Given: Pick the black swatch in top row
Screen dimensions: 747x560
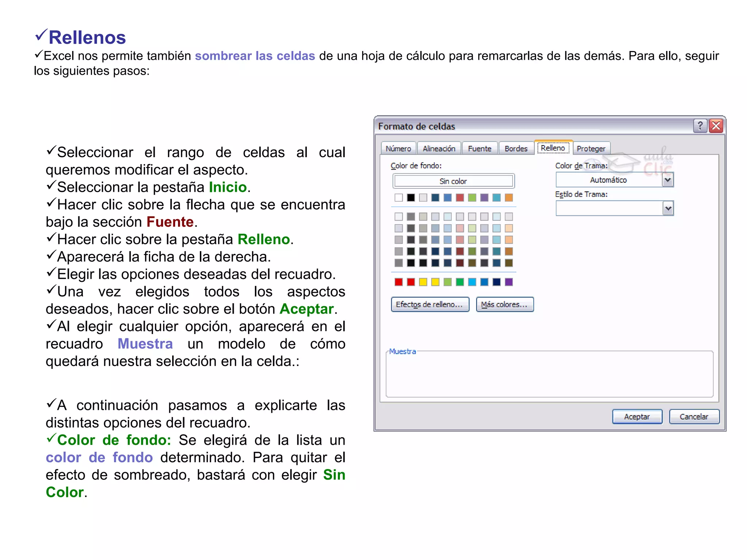Looking at the screenshot, I should pyautogui.click(x=411, y=198).
